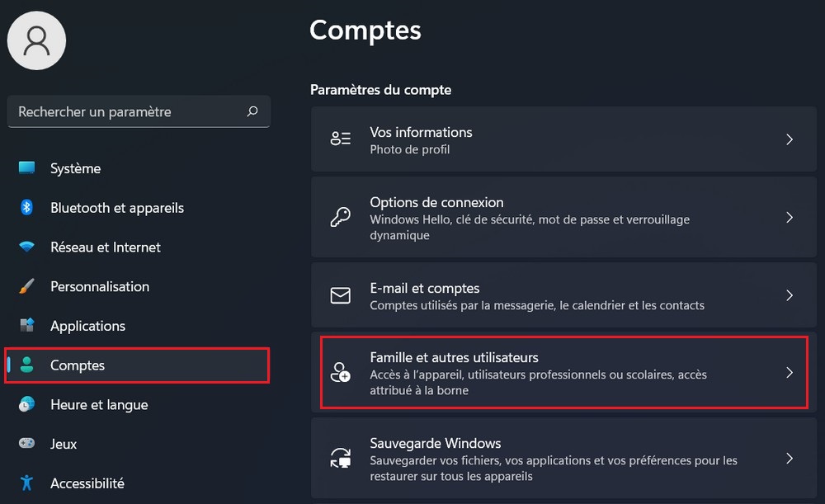Expand Vos informations with its chevron

coord(790,139)
